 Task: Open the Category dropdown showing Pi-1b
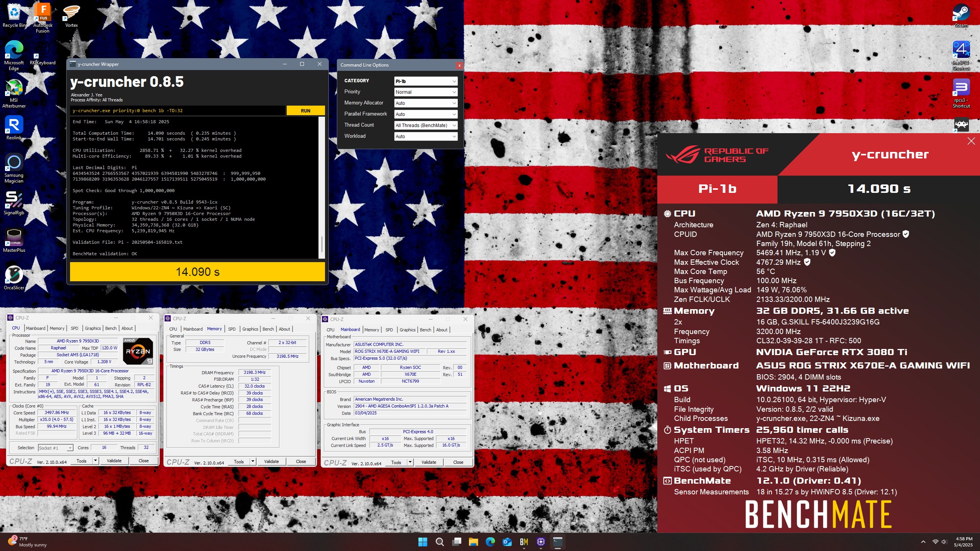coord(426,81)
